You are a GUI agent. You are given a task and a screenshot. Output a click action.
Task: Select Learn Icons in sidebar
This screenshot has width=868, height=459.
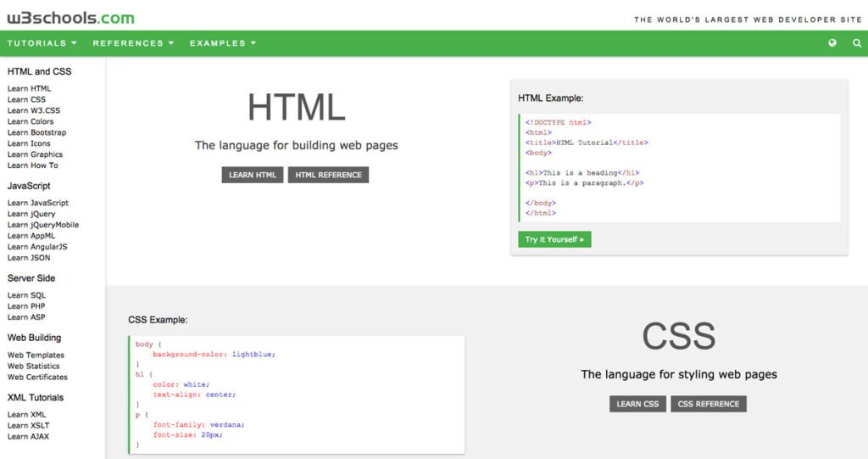pyautogui.click(x=29, y=143)
